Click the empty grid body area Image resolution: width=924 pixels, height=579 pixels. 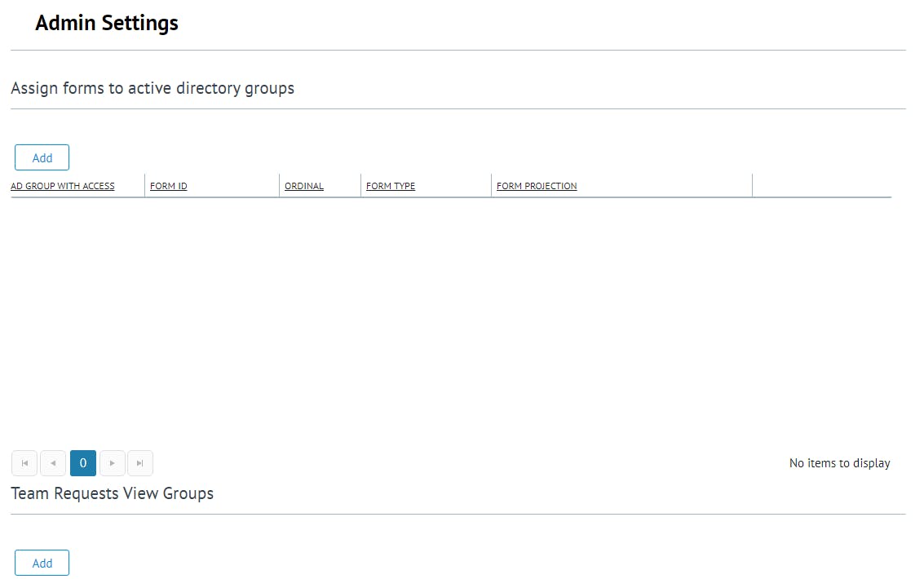[x=450, y=318]
